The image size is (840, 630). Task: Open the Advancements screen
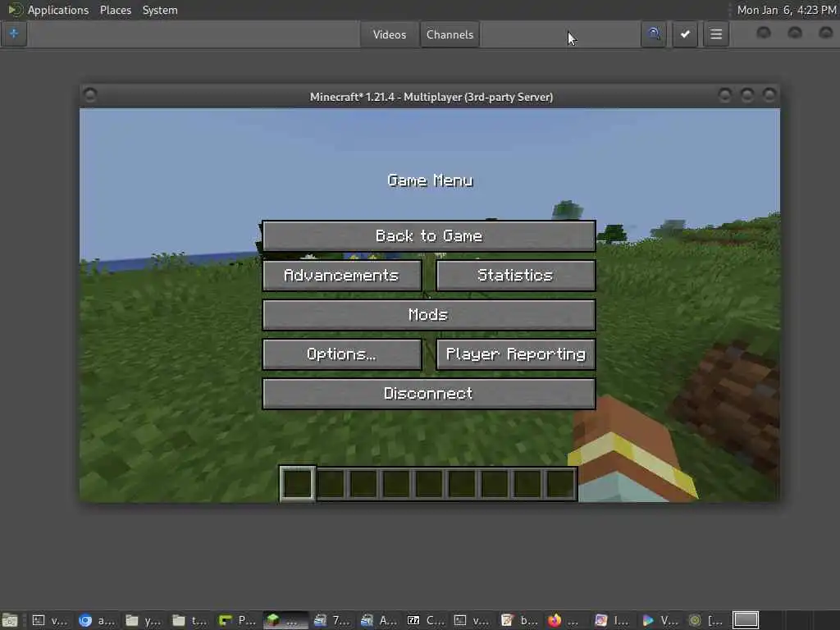(x=342, y=276)
